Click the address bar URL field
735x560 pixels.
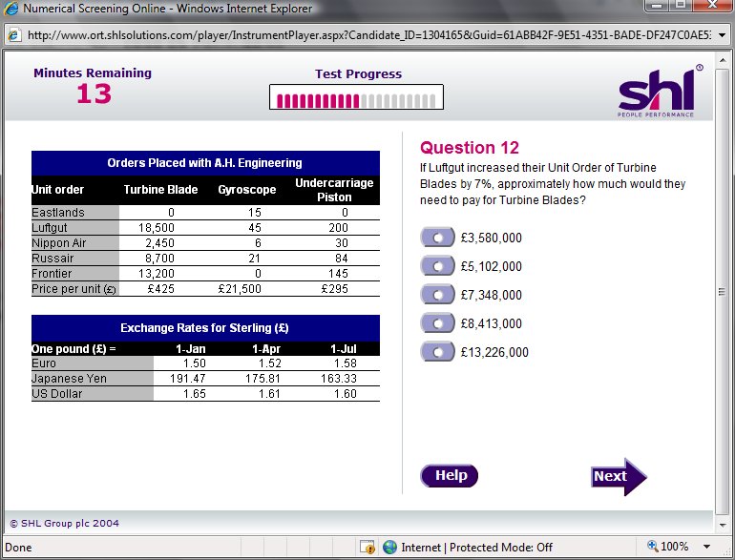(x=368, y=35)
